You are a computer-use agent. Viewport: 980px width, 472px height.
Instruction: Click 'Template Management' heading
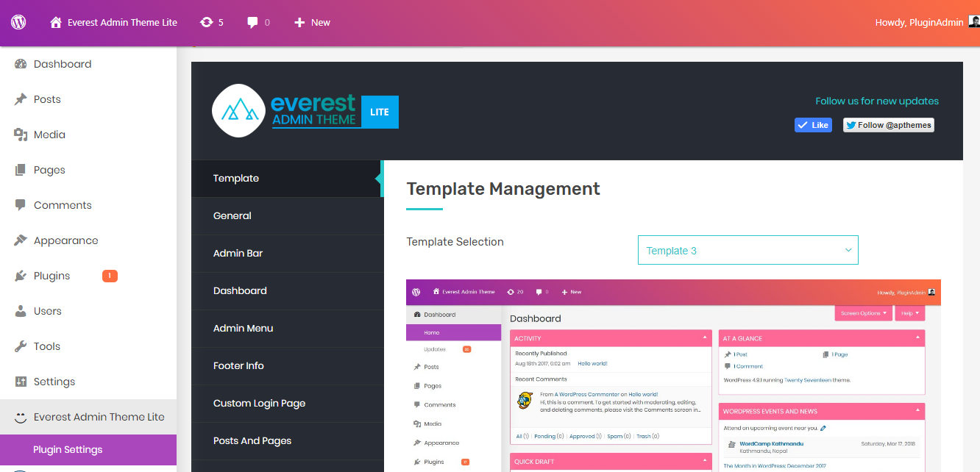click(503, 189)
